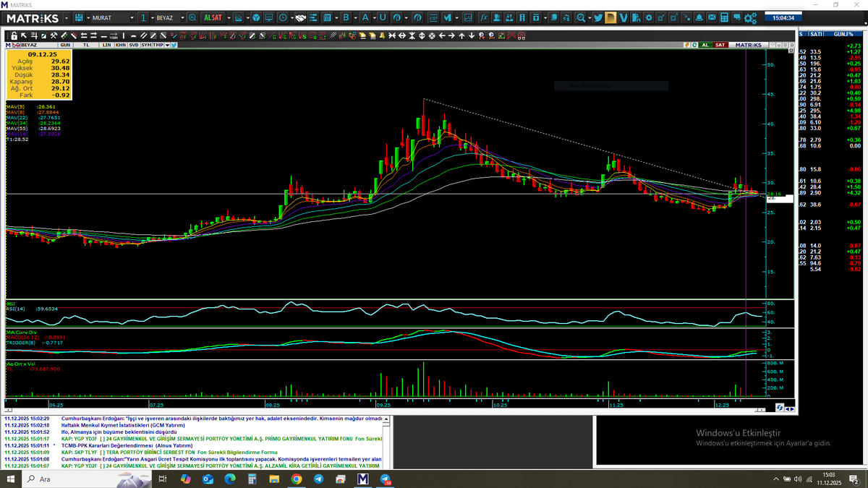Click the Windows Start button
The height and width of the screenshot is (488, 868).
coord(12,479)
